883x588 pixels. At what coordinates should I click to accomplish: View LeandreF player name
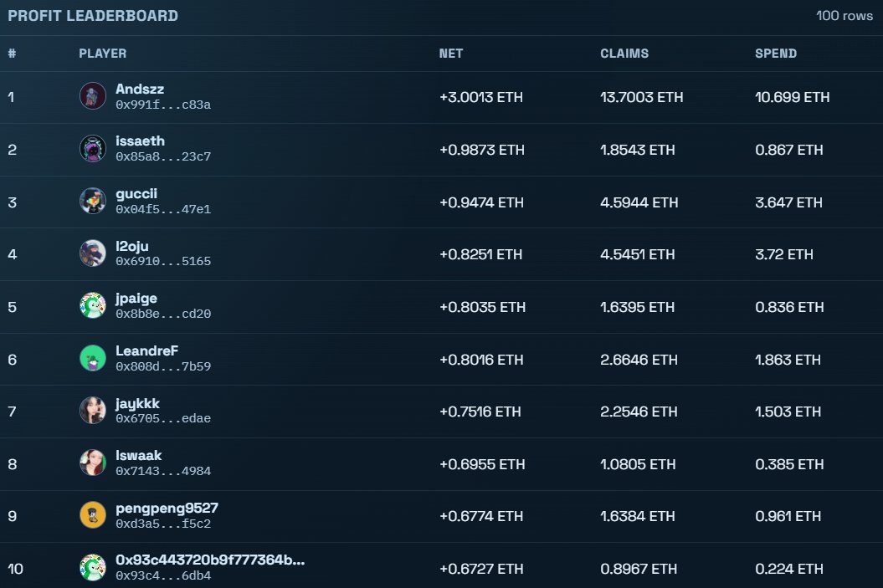[147, 350]
